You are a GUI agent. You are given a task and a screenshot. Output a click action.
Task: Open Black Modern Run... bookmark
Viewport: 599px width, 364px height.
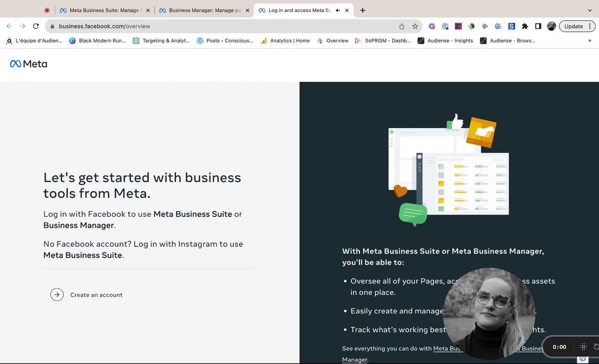tap(97, 41)
